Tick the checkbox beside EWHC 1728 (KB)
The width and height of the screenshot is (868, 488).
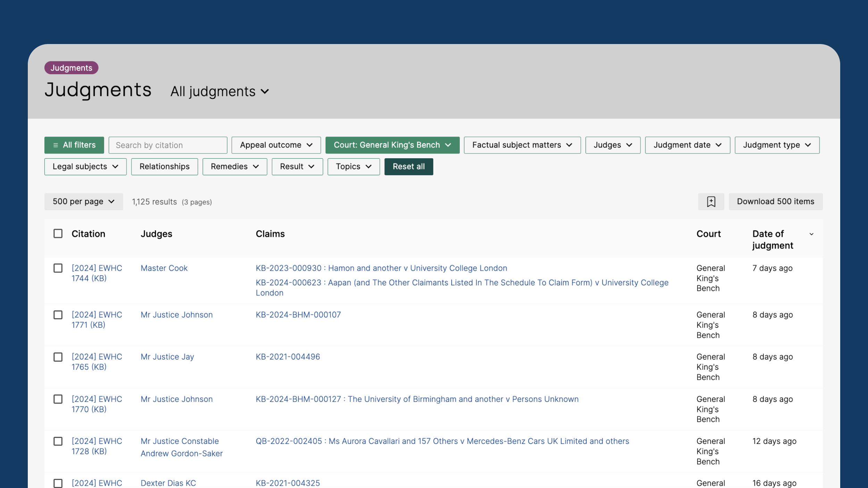click(x=58, y=441)
